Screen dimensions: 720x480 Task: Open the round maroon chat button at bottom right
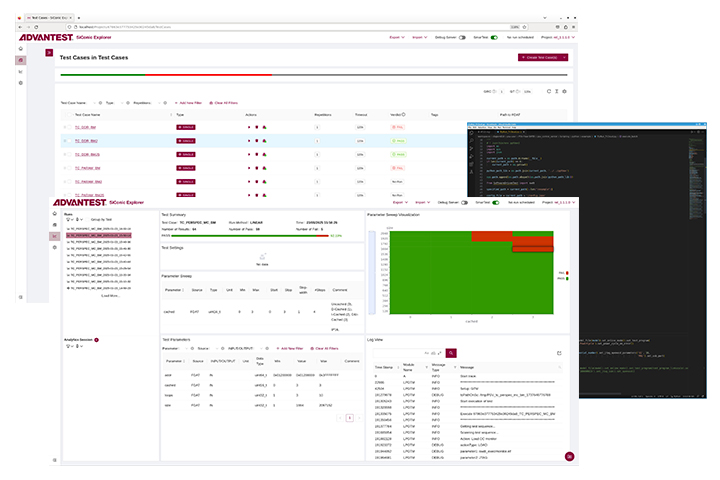[x=569, y=456]
